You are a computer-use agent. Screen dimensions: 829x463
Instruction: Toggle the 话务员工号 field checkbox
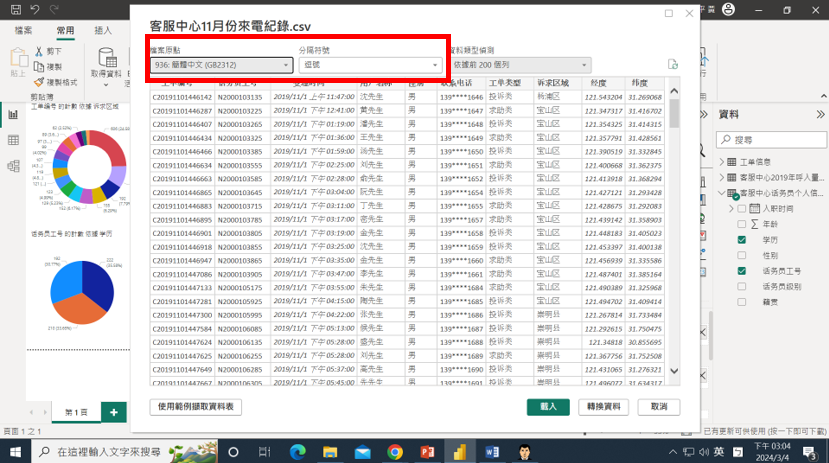click(741, 271)
